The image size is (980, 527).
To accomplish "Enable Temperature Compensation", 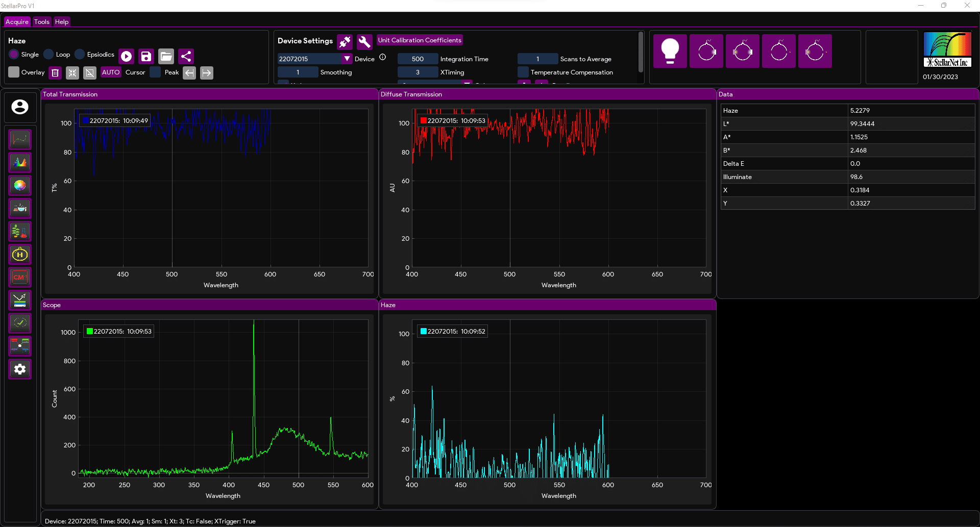I will point(523,72).
